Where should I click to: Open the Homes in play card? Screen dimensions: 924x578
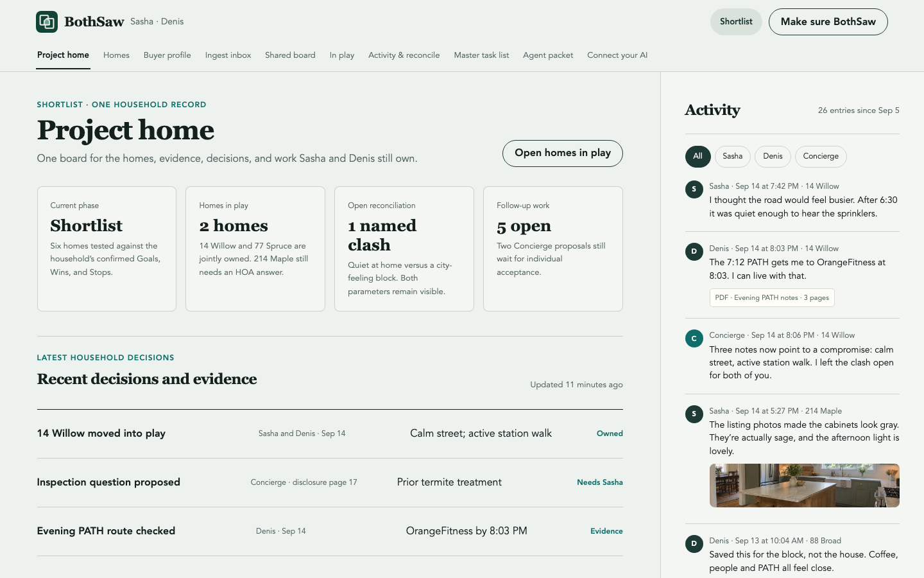coord(255,249)
